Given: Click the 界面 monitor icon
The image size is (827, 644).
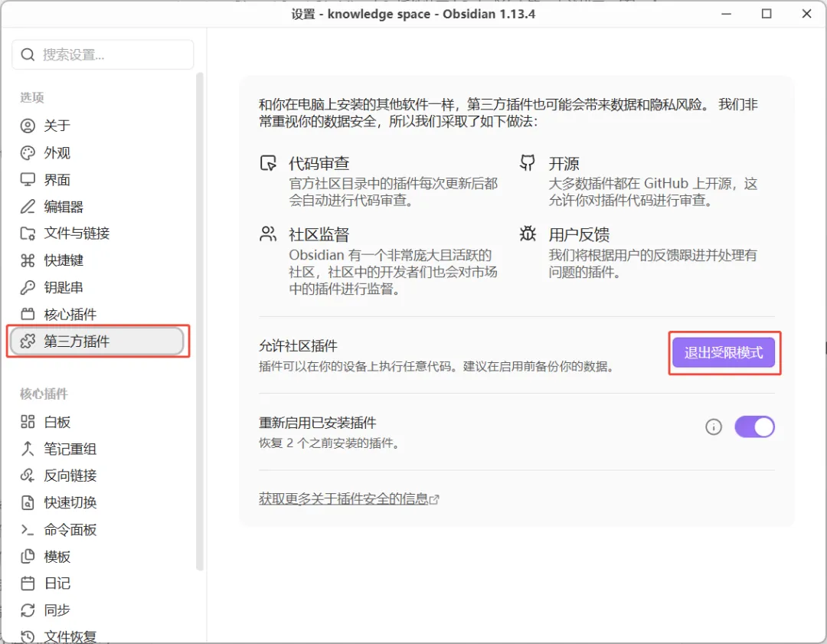Looking at the screenshot, I should point(28,180).
